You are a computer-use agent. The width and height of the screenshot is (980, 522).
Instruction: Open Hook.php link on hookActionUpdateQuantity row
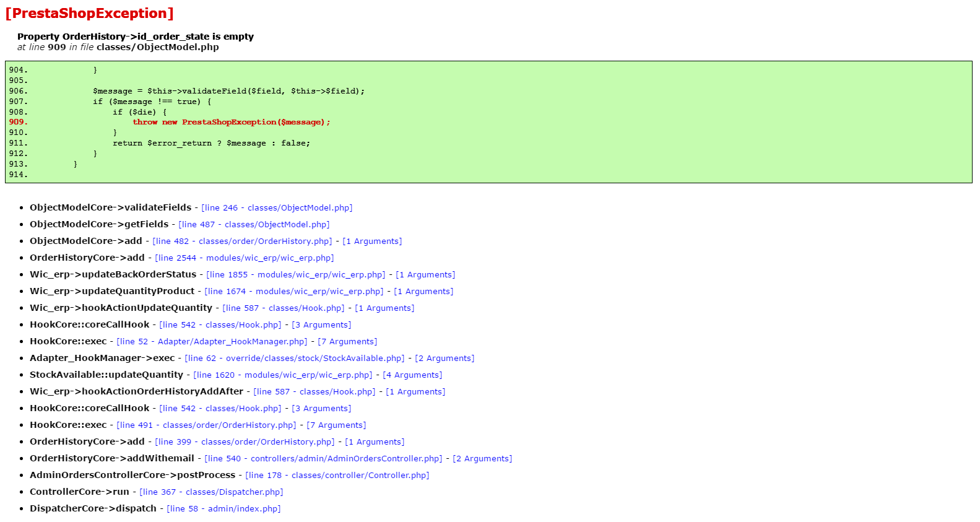(284, 308)
